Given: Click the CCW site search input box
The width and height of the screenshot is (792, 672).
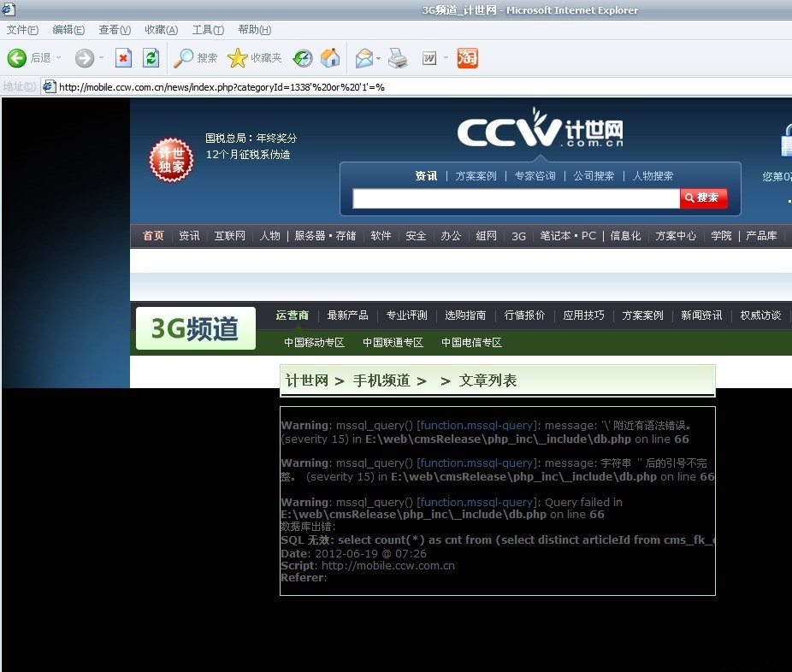Looking at the screenshot, I should [x=516, y=198].
